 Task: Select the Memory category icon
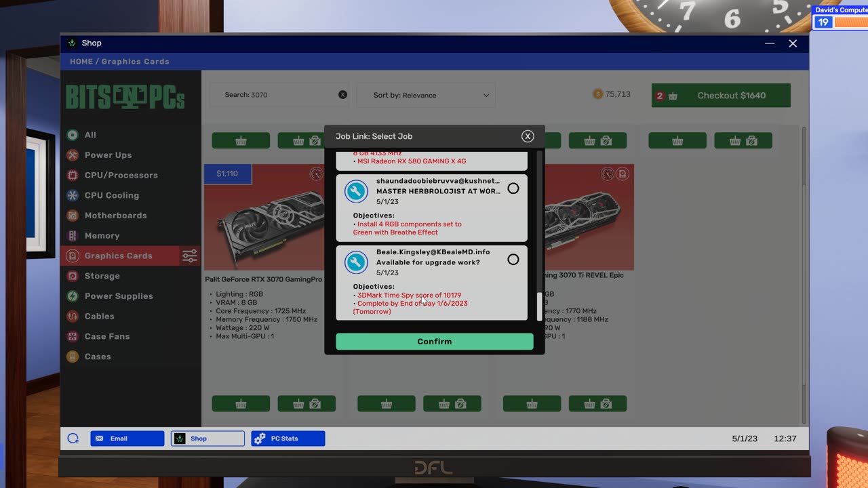pos(73,236)
